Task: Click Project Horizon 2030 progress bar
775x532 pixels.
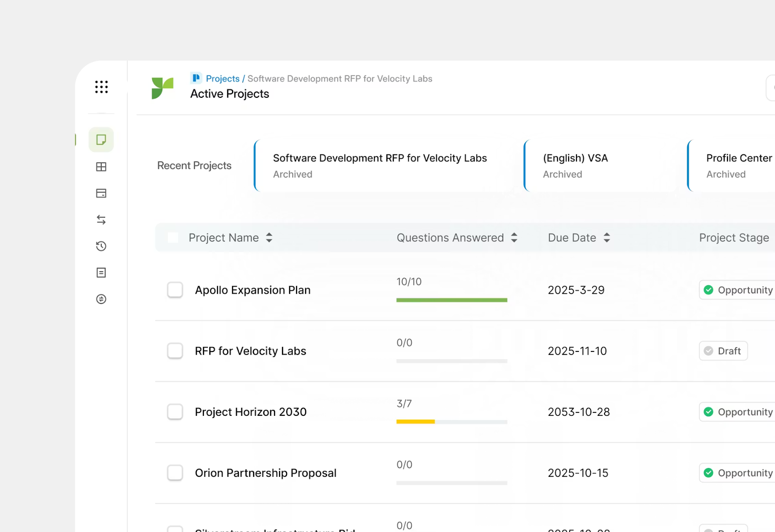Action: pyautogui.click(x=451, y=422)
